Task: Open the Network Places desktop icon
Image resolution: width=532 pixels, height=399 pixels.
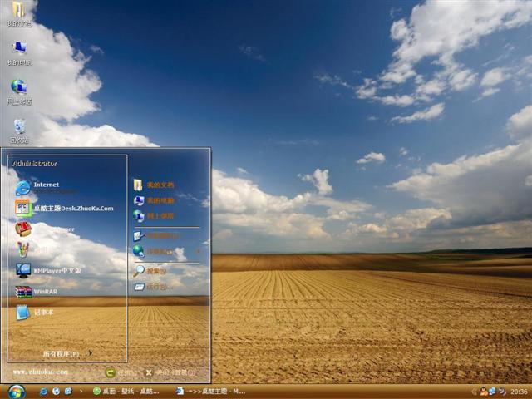Action: click(18, 88)
